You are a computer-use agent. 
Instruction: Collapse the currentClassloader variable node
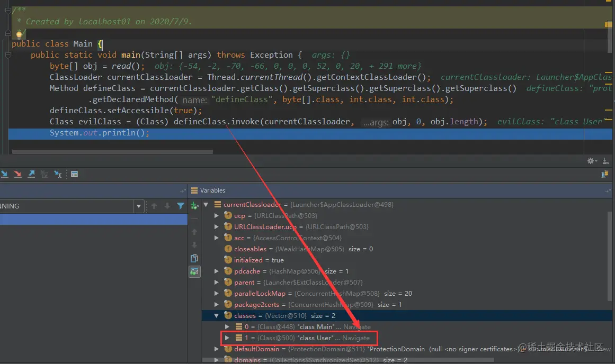[x=206, y=205]
